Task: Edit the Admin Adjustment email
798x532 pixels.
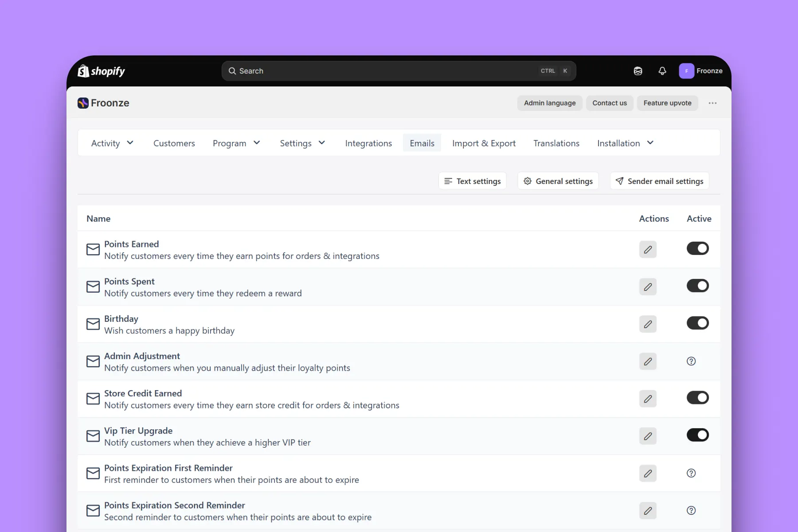Action: [x=648, y=361]
